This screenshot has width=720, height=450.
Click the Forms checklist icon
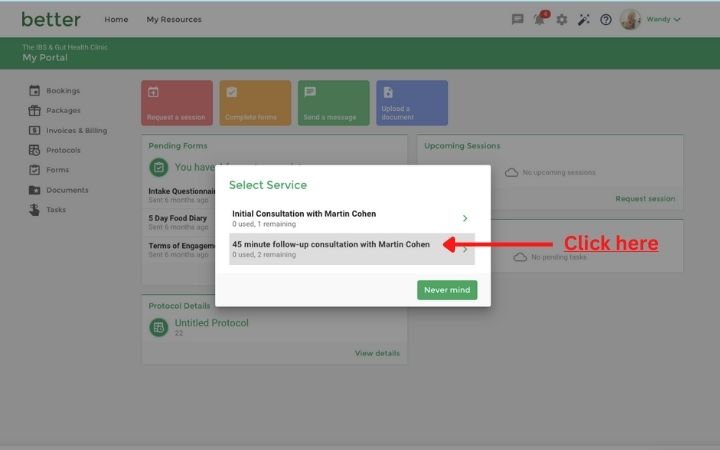coord(34,170)
